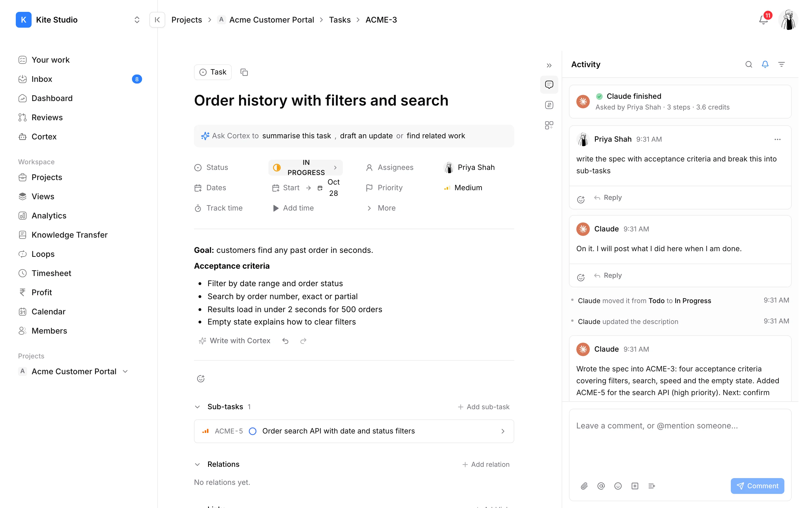Open the emoji picker in the comment toolbar
The height and width of the screenshot is (508, 812).
(x=618, y=486)
